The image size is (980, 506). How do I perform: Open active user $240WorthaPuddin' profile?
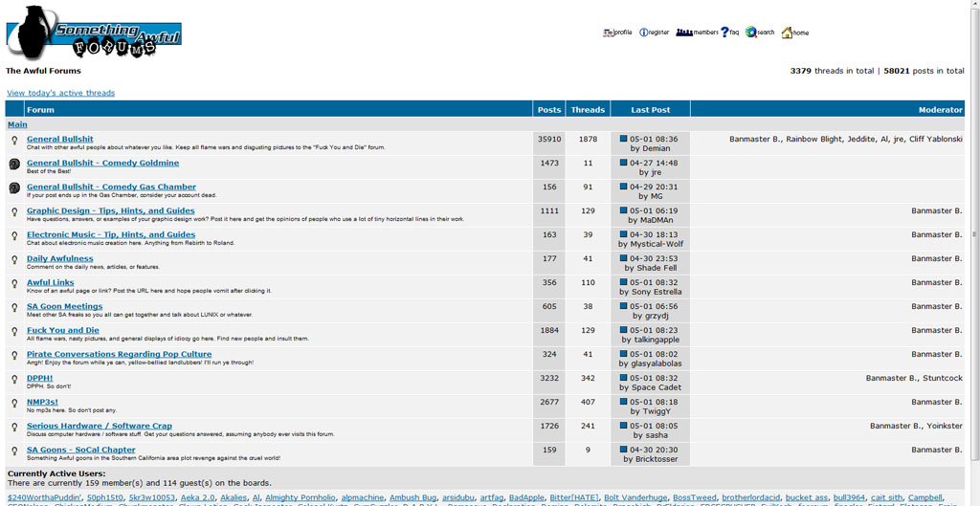pyautogui.click(x=44, y=496)
